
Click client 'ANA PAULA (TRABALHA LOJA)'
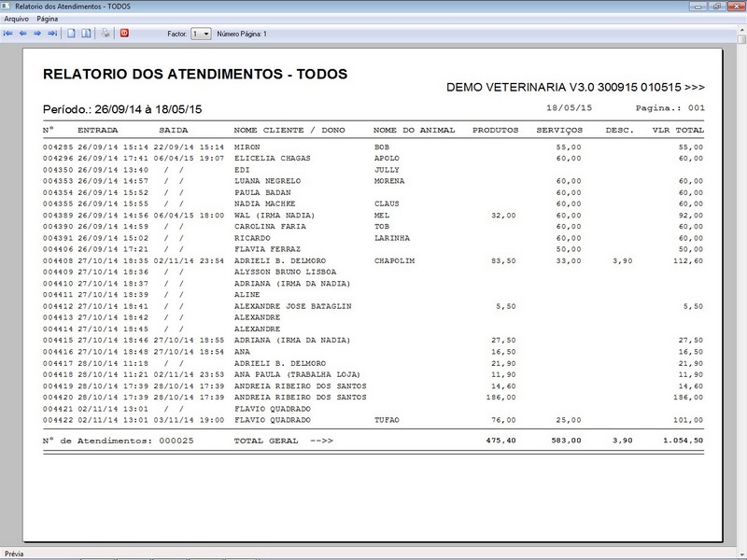click(x=297, y=375)
